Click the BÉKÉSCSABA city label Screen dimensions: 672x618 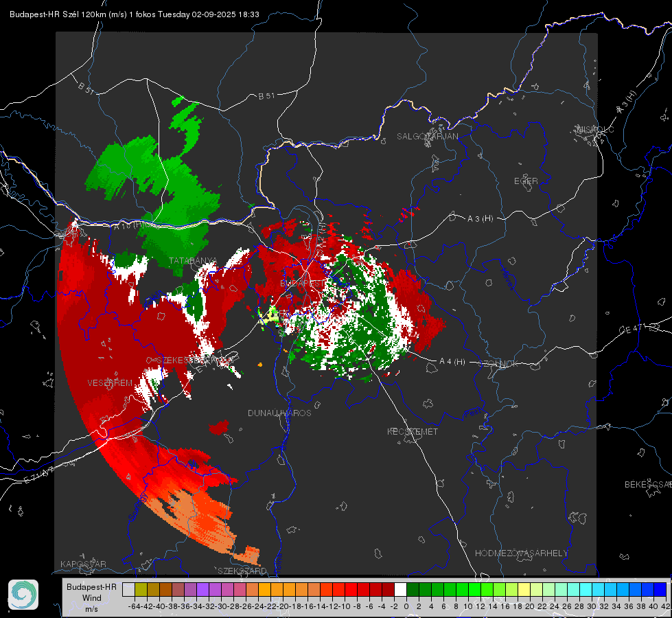[x=648, y=484]
